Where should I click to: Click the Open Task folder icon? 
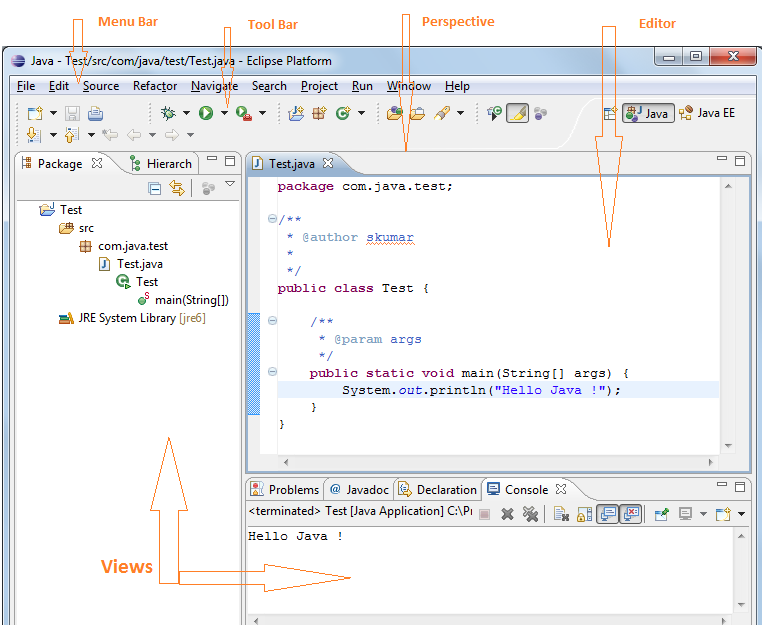click(417, 113)
